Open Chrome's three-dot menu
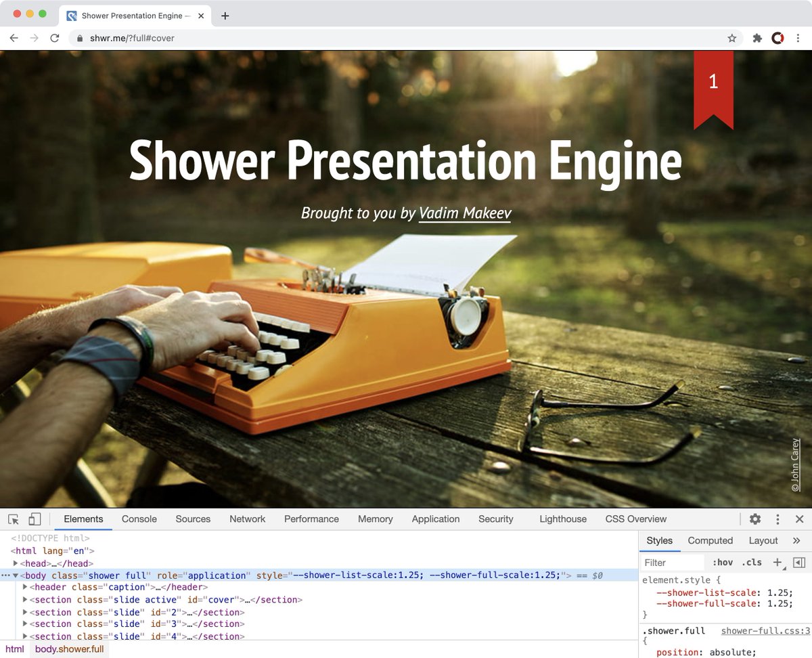The height and width of the screenshot is (658, 812). (798, 39)
